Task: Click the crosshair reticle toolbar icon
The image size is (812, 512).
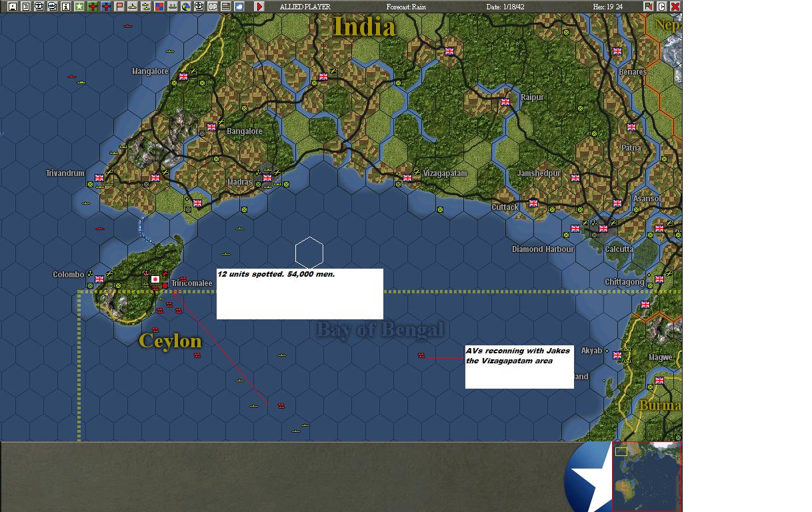Action: coord(199,7)
